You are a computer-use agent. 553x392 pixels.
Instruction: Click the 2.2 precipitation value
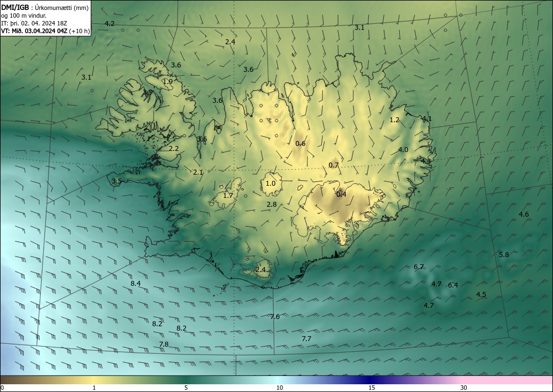tap(174, 148)
